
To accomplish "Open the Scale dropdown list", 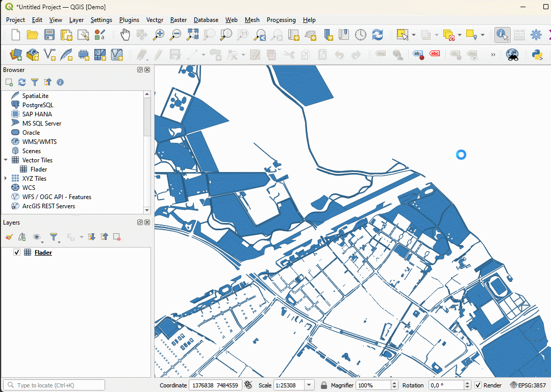I will click(309, 385).
